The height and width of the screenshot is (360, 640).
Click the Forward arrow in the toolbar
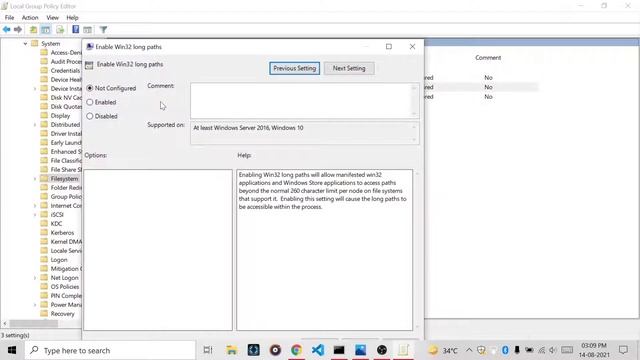(18, 29)
